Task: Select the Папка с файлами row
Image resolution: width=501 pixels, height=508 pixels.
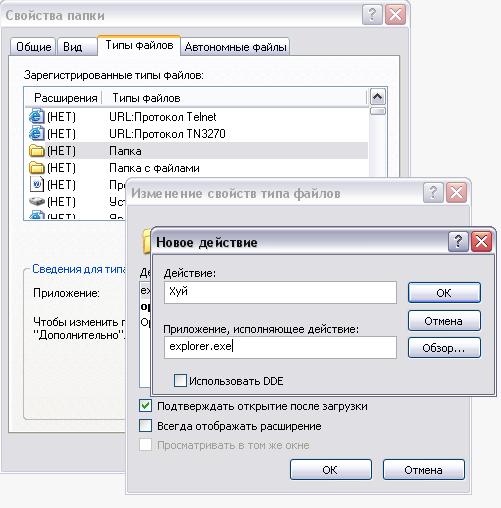Action: [197, 168]
